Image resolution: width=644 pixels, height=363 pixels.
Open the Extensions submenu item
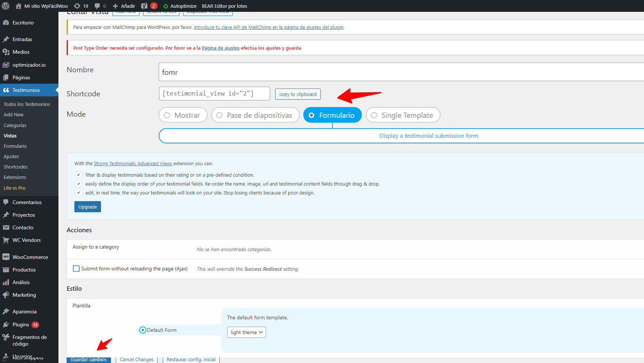pyautogui.click(x=15, y=177)
